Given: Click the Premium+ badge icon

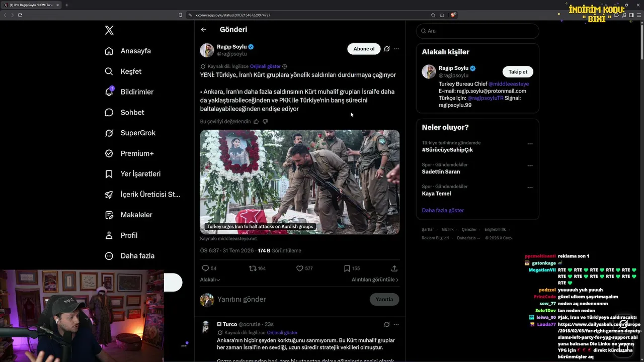Looking at the screenshot, I should click(109, 153).
